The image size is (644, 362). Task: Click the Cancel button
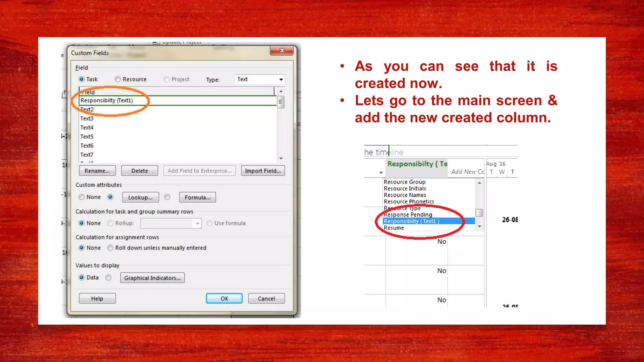coord(266,299)
